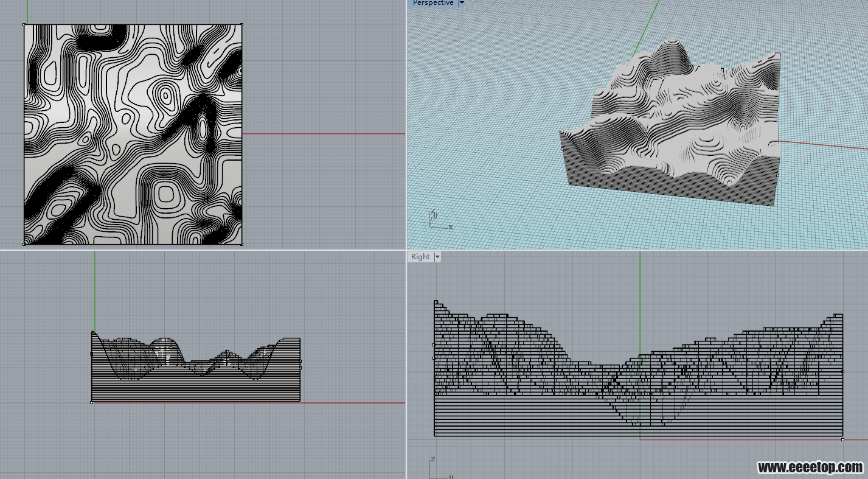Open the Perspective viewport dropdown arrow
Viewport: 868px width, 479px height.
(x=462, y=3)
